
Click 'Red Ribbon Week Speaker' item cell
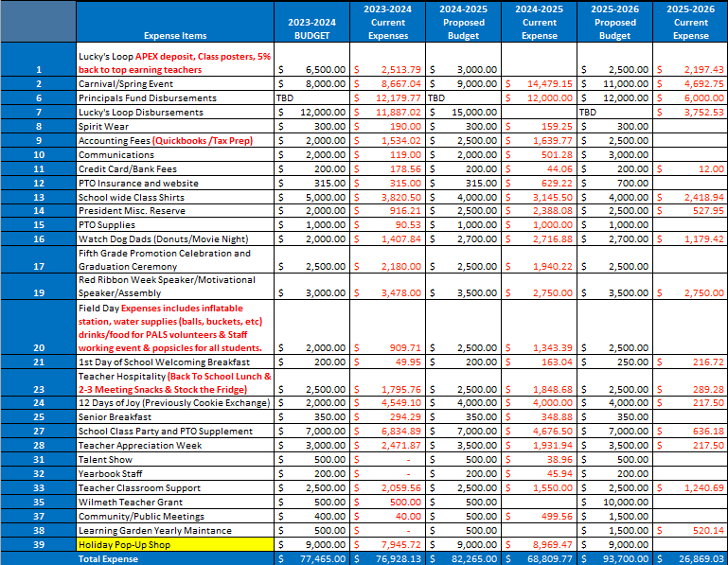pos(175,287)
